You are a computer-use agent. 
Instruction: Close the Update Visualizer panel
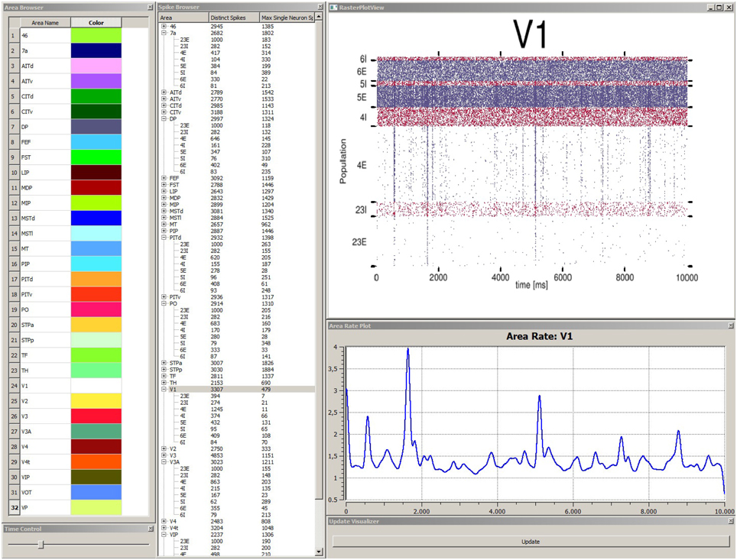tap(731, 521)
